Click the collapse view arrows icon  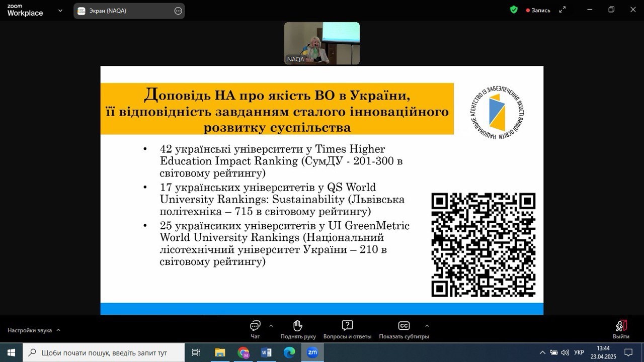562,10
